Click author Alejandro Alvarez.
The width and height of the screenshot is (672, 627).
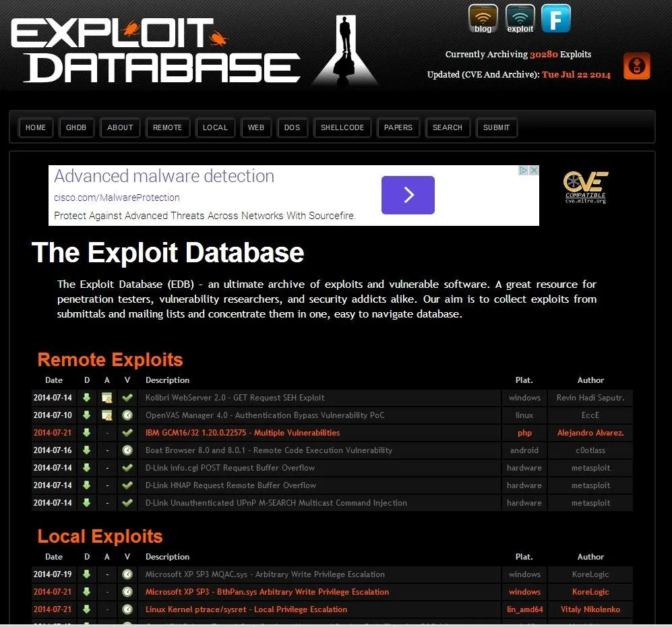(x=590, y=433)
